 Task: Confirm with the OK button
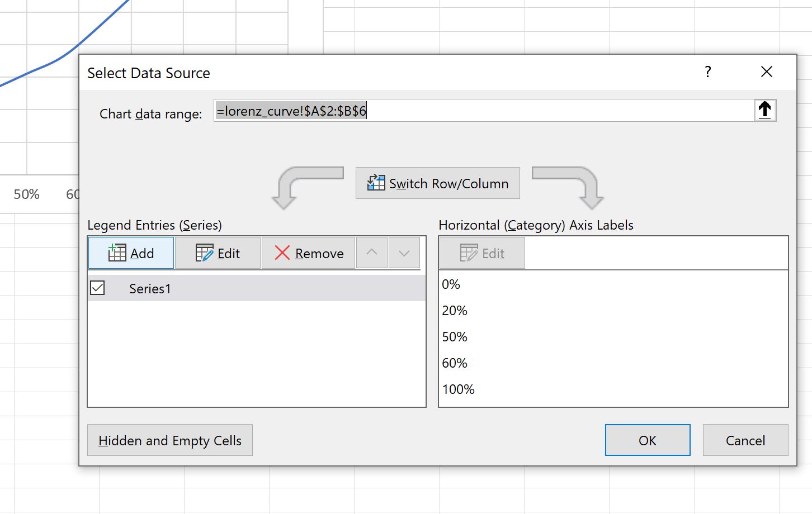click(648, 440)
